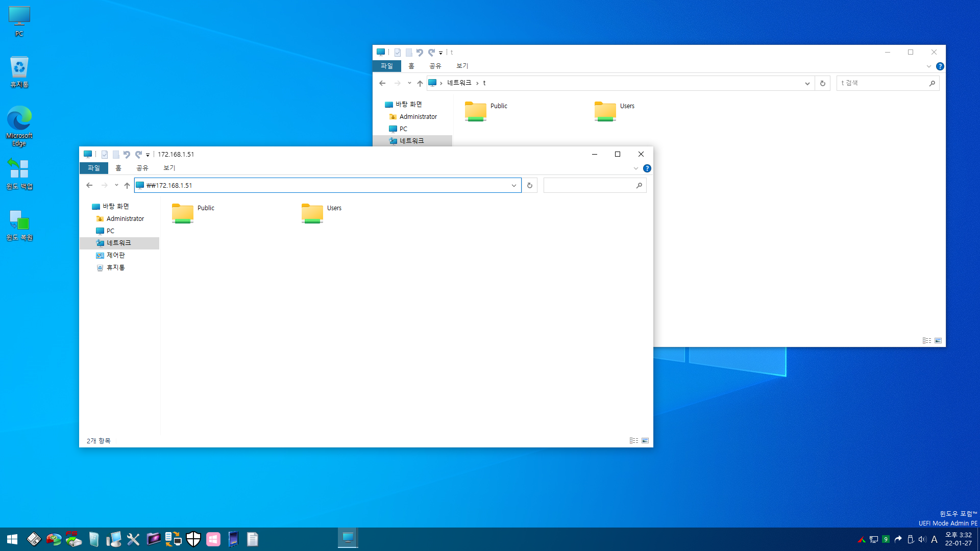Switch to details view in t window

927,341
